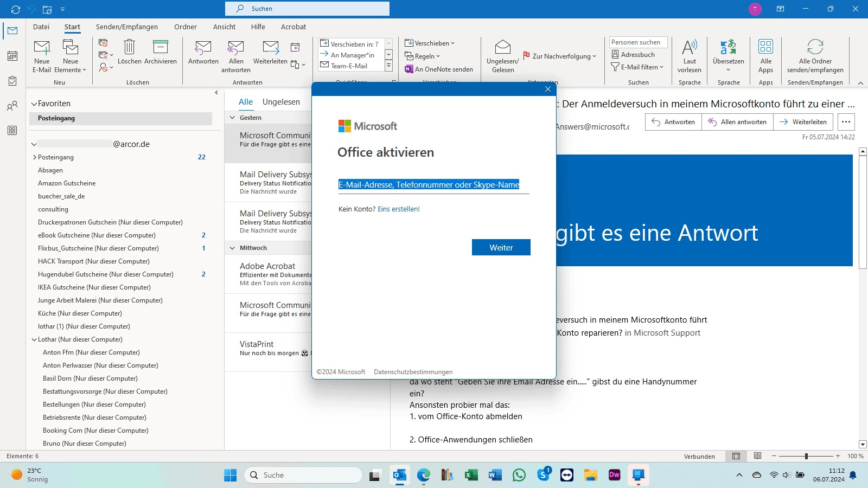868x488 pixels.
Task: Open Alle Apps
Action: point(766,56)
